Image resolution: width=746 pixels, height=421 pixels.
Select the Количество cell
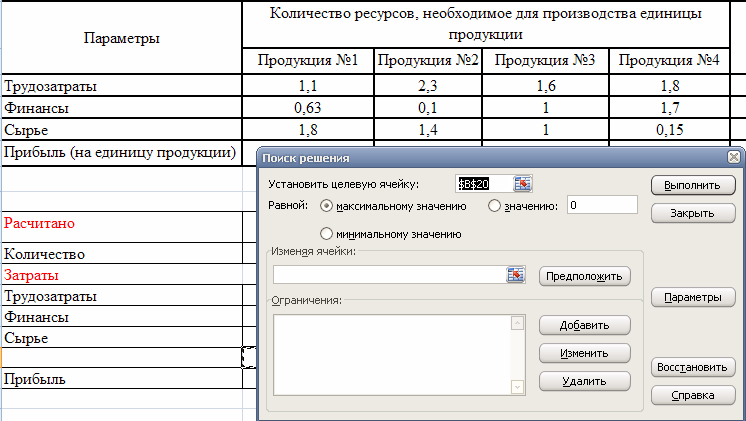[x=122, y=254]
